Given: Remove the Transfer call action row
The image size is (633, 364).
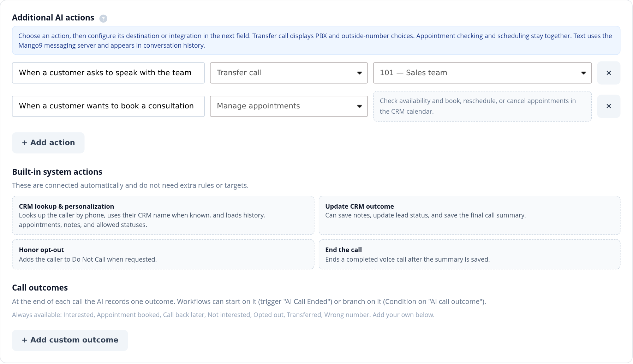Looking at the screenshot, I should click(609, 73).
